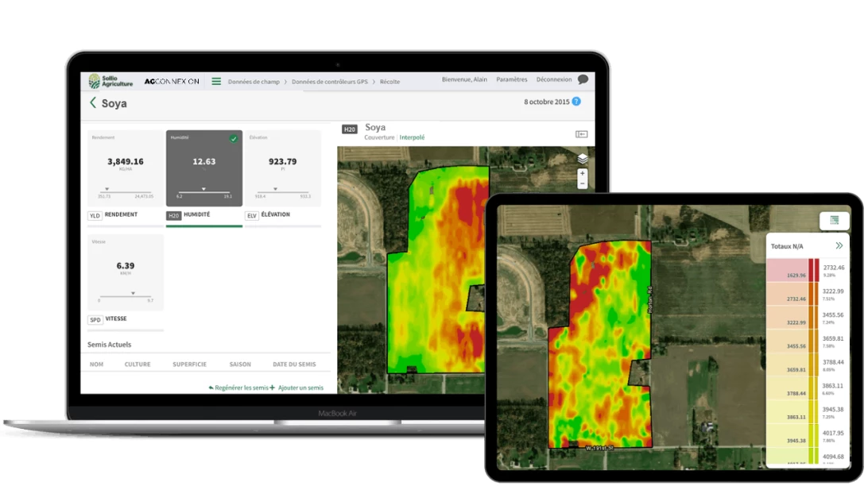
Task: Sort table by SAISON column
Action: (x=240, y=364)
